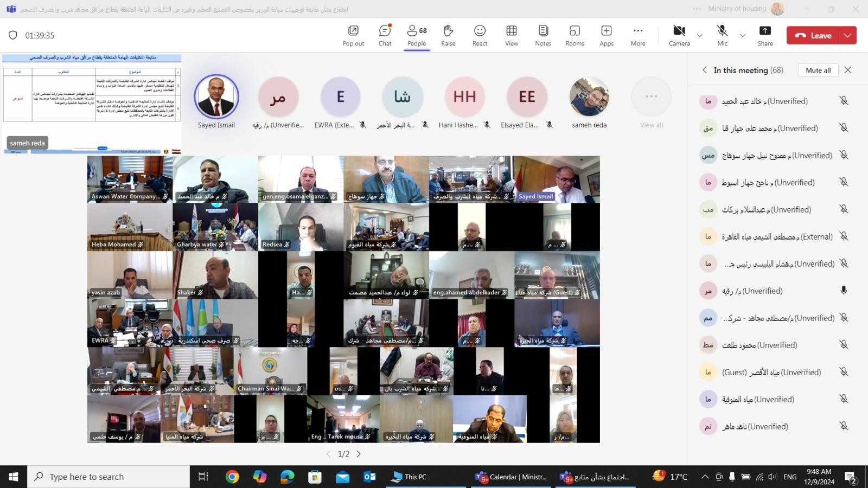Viewport: 868px width, 488px height.
Task: Toggle microphone of participant م/ رقية in list
Action: tap(844, 291)
